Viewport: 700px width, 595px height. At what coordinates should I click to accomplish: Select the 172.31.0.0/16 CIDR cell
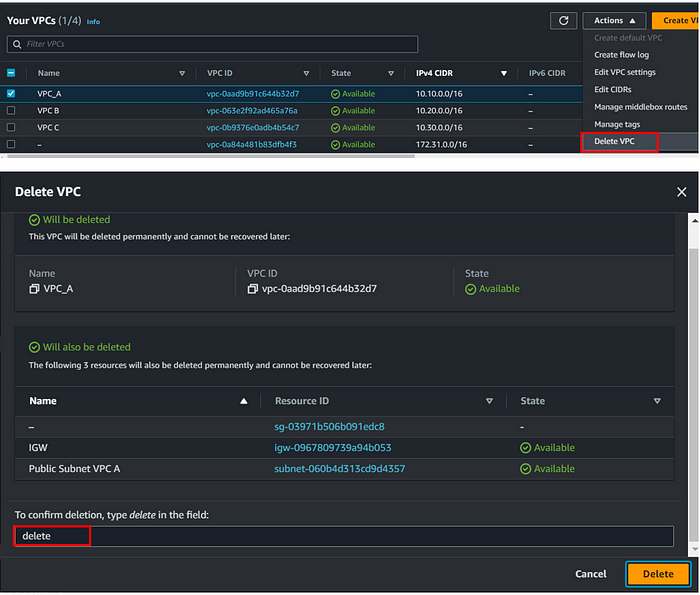[x=442, y=145]
